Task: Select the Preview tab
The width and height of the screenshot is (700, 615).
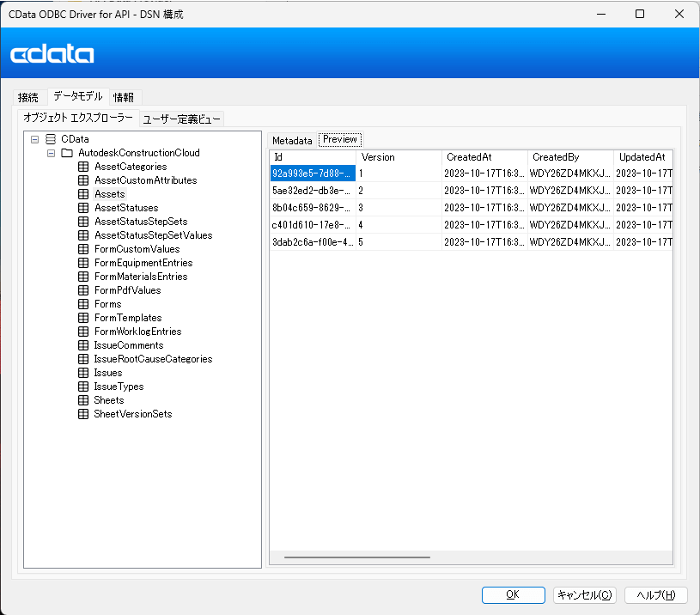Action: tap(340, 139)
